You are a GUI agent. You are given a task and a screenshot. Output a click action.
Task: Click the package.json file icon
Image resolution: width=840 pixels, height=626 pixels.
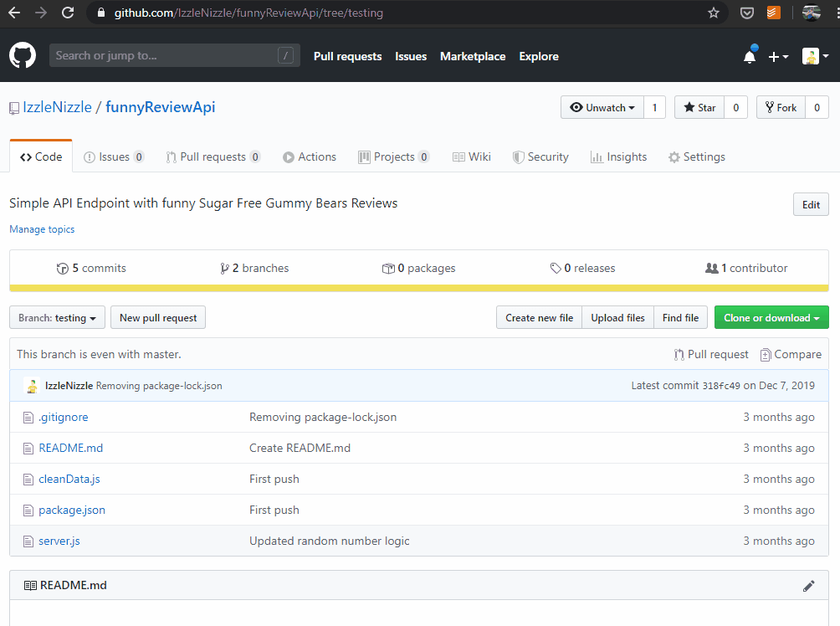click(28, 511)
